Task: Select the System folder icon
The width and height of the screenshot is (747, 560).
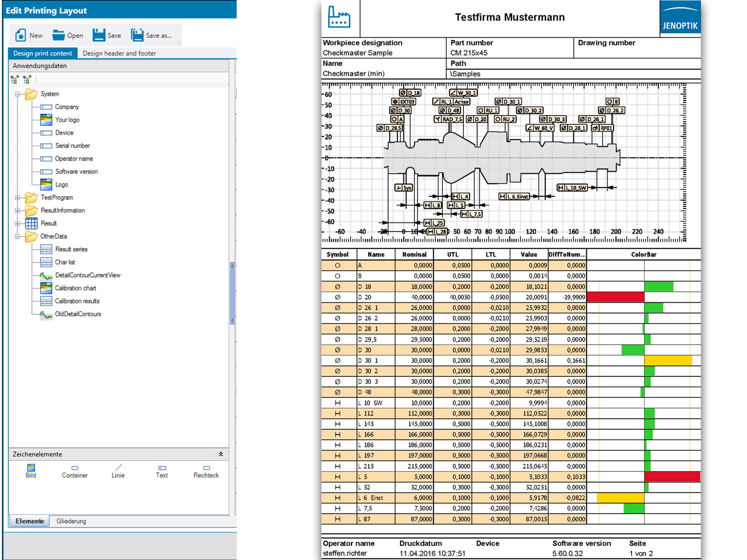Action: coord(31,94)
